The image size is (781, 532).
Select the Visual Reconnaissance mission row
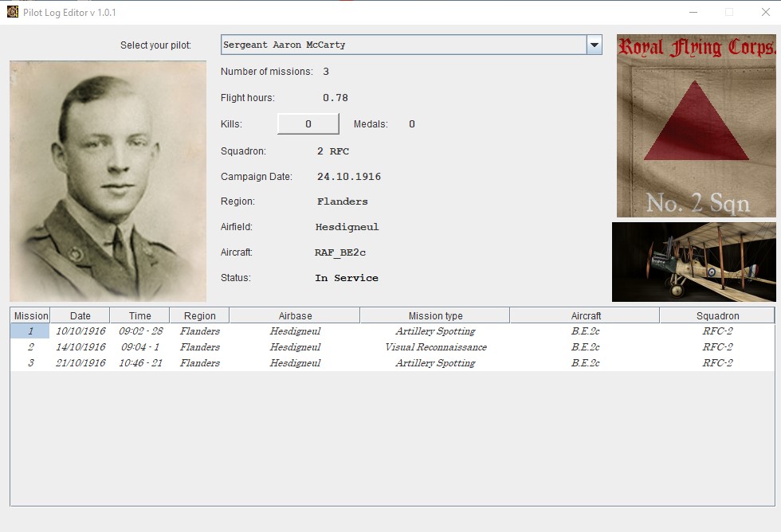(392, 347)
